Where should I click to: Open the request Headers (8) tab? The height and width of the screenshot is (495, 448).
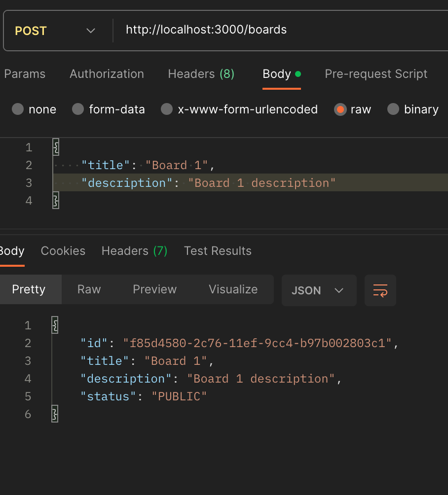pos(201,74)
